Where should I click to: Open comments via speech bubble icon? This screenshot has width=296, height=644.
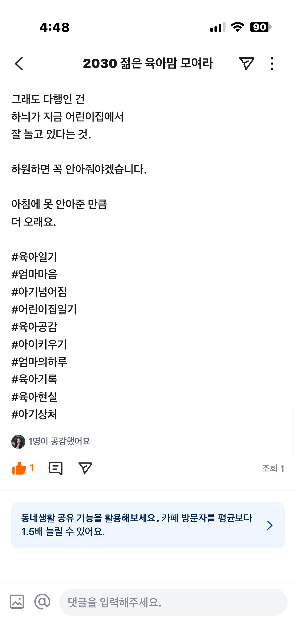click(55, 468)
